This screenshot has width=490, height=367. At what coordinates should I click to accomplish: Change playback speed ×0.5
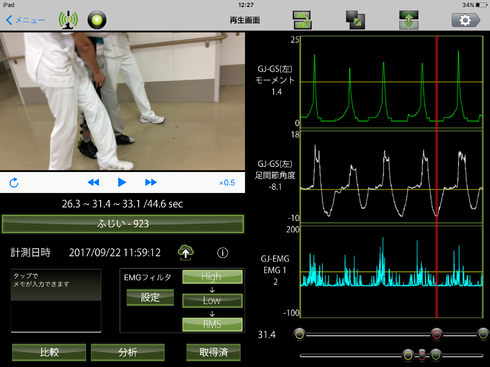pos(227,183)
